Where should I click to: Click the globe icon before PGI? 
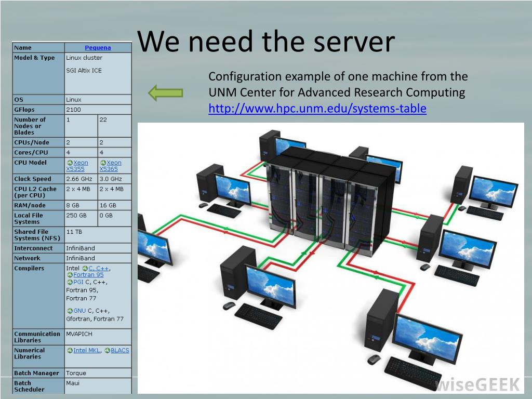tap(70, 282)
